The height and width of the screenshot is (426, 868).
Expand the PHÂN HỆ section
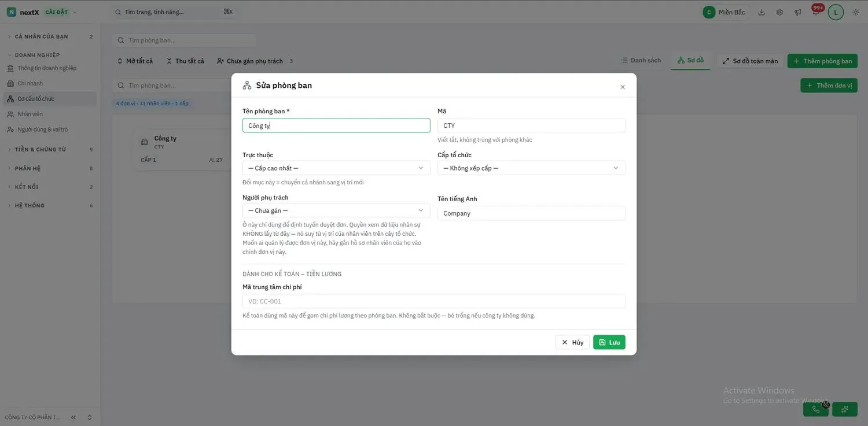pos(50,168)
